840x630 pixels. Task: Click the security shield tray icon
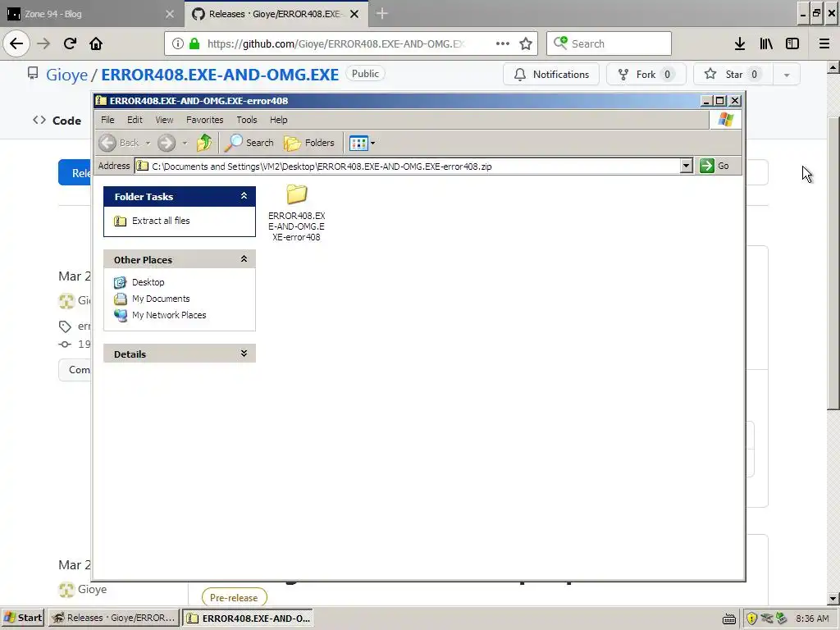751,619
